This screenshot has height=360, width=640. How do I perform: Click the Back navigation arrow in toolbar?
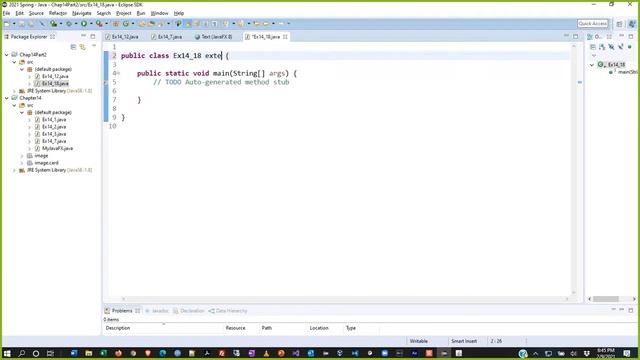click(x=267, y=24)
